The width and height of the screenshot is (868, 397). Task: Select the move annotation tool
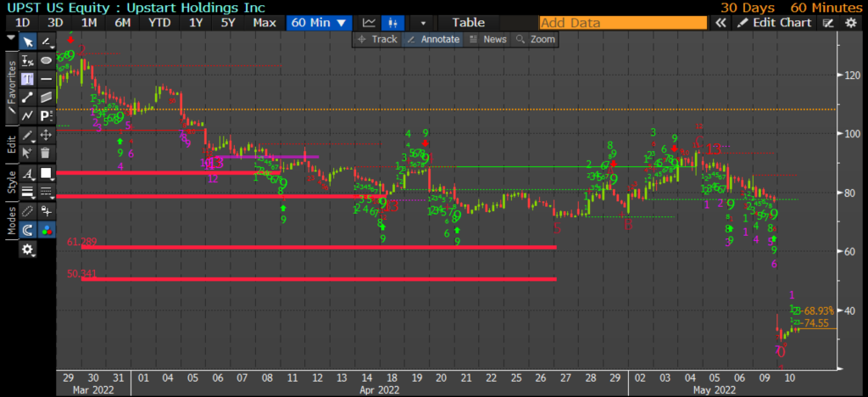(47, 135)
